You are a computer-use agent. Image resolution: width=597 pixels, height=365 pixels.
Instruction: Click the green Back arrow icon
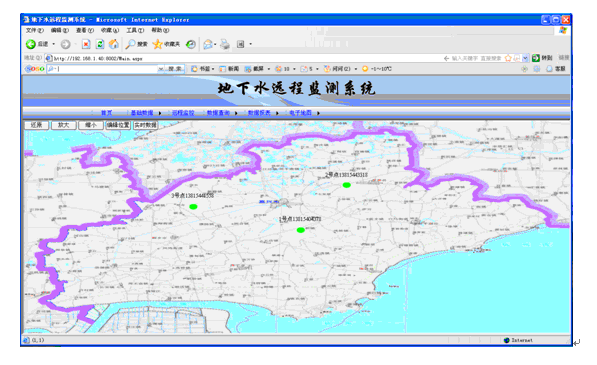pos(30,44)
